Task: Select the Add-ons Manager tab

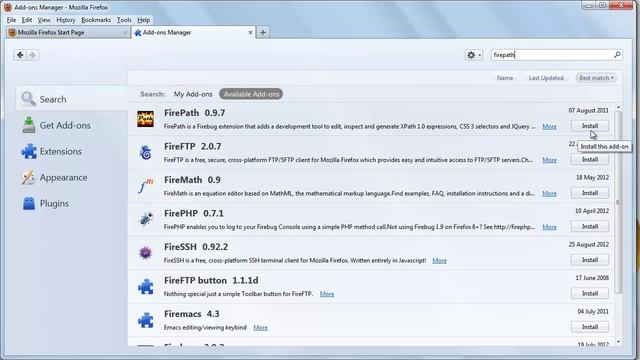Action: pos(193,32)
